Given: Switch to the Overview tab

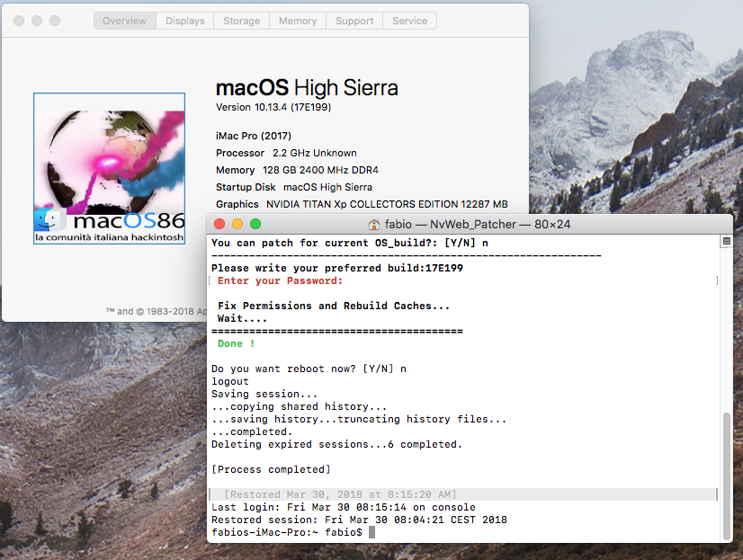Looking at the screenshot, I should 125,21.
